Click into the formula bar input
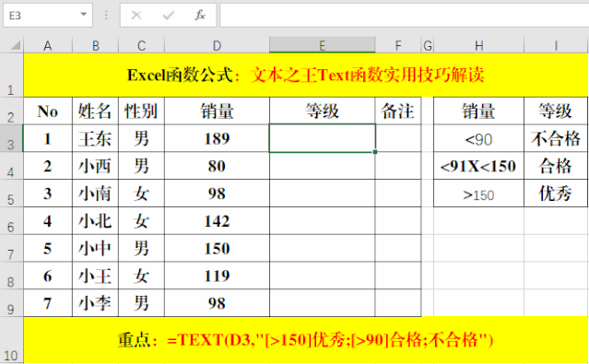This screenshot has height=364, width=589. (x=404, y=16)
